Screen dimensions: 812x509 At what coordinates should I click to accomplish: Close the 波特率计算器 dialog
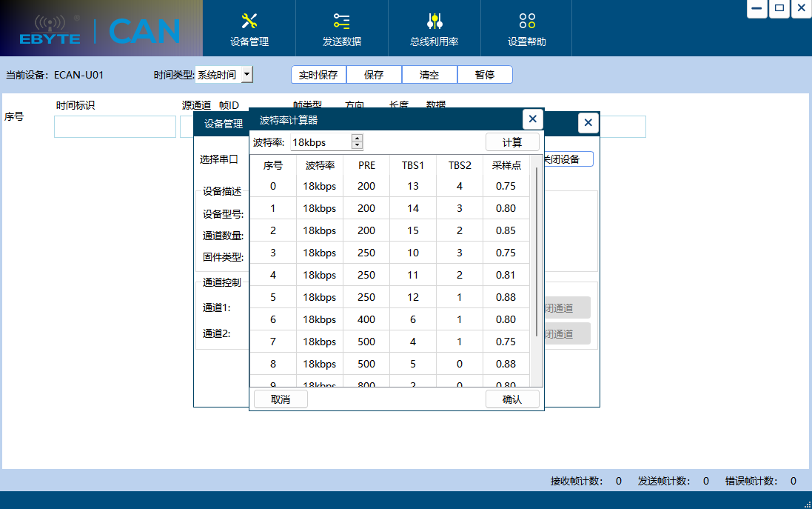coord(532,119)
